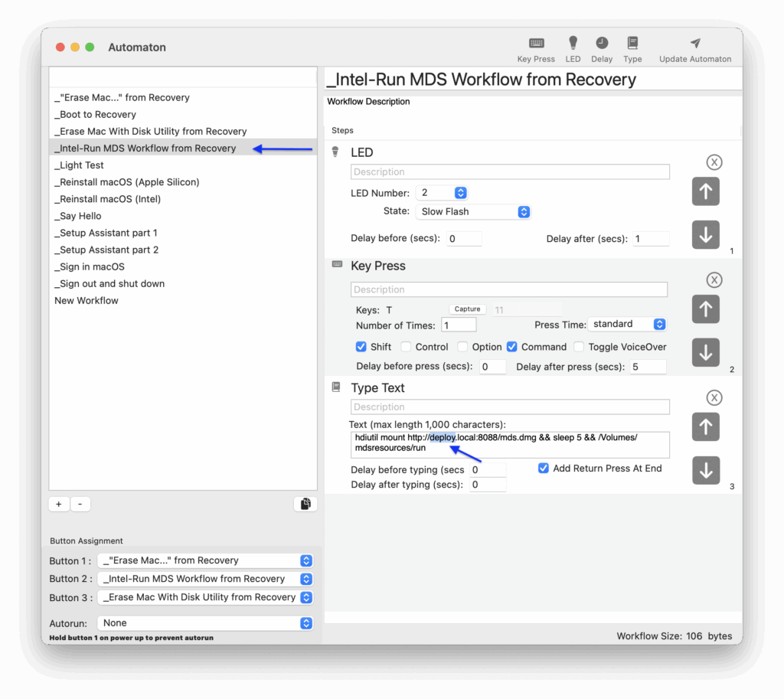Viewport: 784px width, 699px height.
Task: Remove the Type Text step with X
Action: 714,397
